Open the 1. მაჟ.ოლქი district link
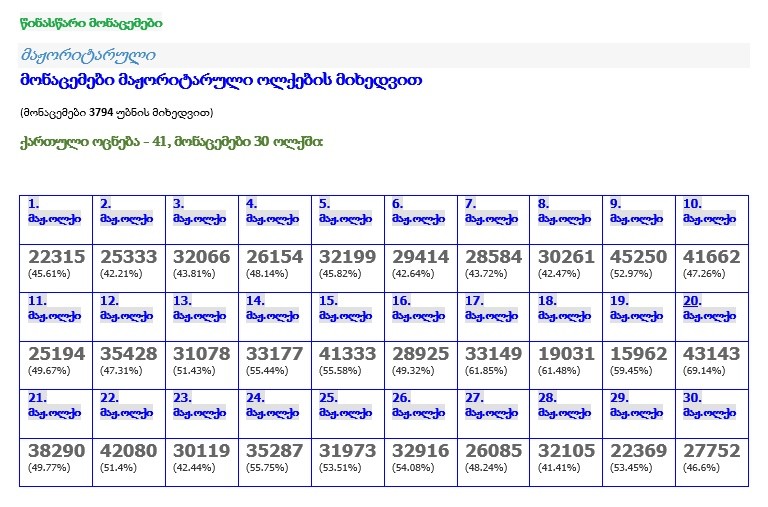The height and width of the screenshot is (507, 768). click(x=54, y=211)
